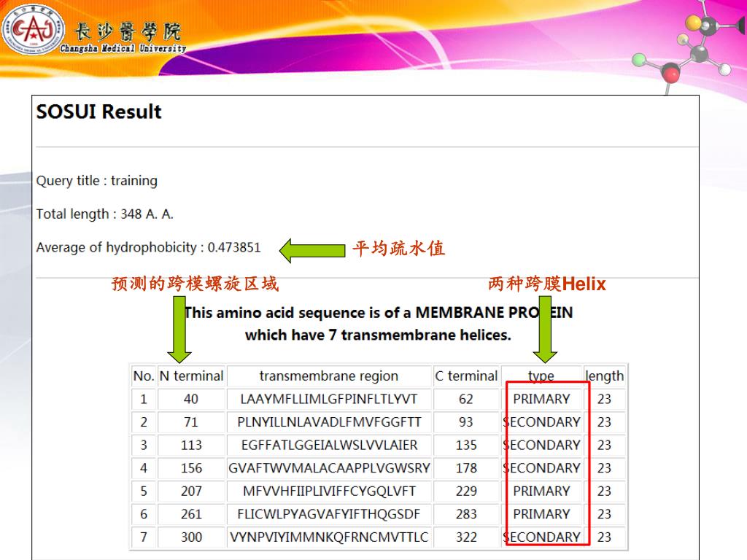Click length value 23 in row 1

point(604,399)
